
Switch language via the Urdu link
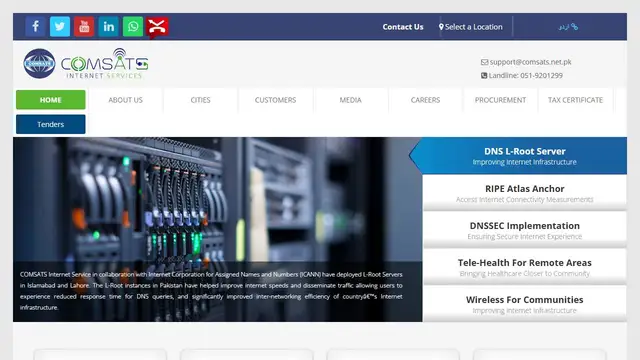568,27
